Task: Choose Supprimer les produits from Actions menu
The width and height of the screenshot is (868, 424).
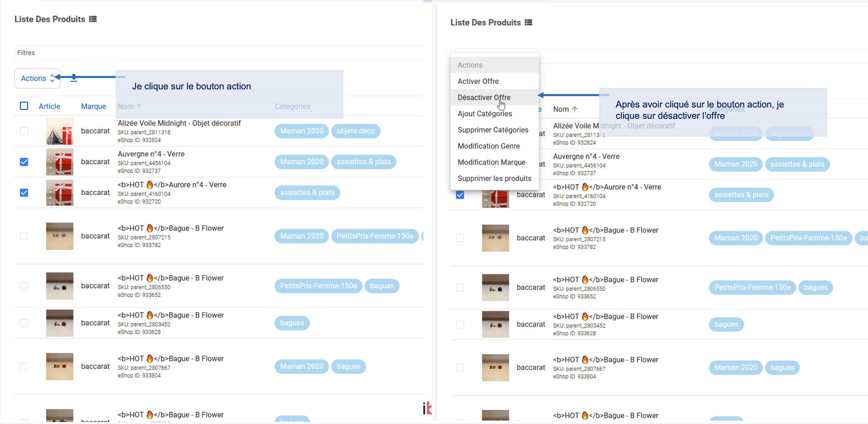Action: (x=494, y=178)
